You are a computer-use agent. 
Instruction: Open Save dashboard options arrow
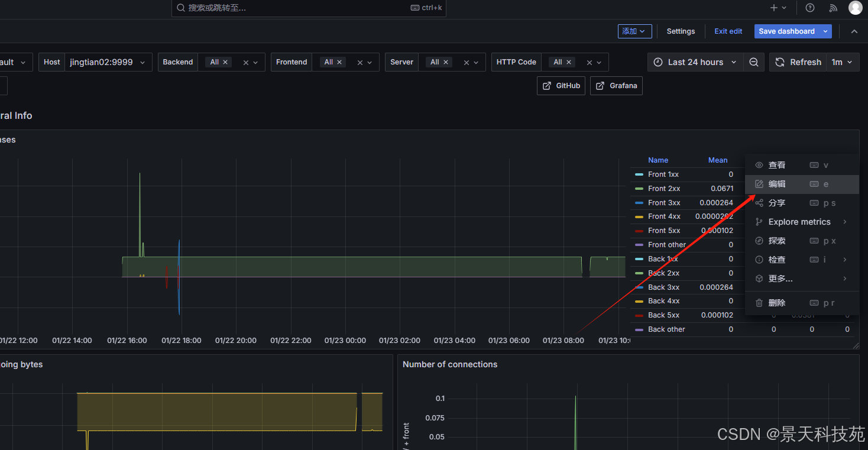point(825,31)
